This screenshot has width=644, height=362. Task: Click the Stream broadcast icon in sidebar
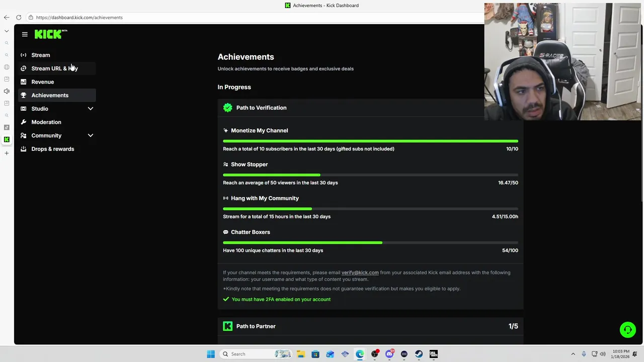23,55
